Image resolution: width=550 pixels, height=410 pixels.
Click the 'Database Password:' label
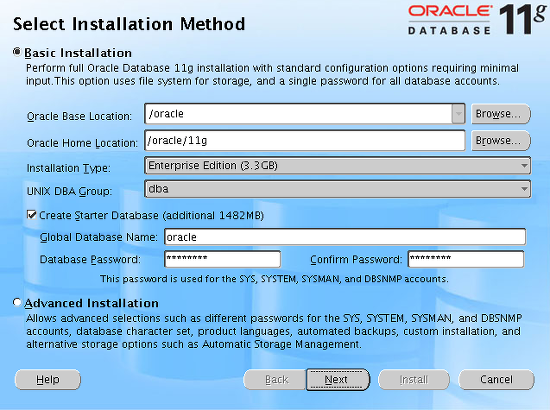click(x=90, y=260)
